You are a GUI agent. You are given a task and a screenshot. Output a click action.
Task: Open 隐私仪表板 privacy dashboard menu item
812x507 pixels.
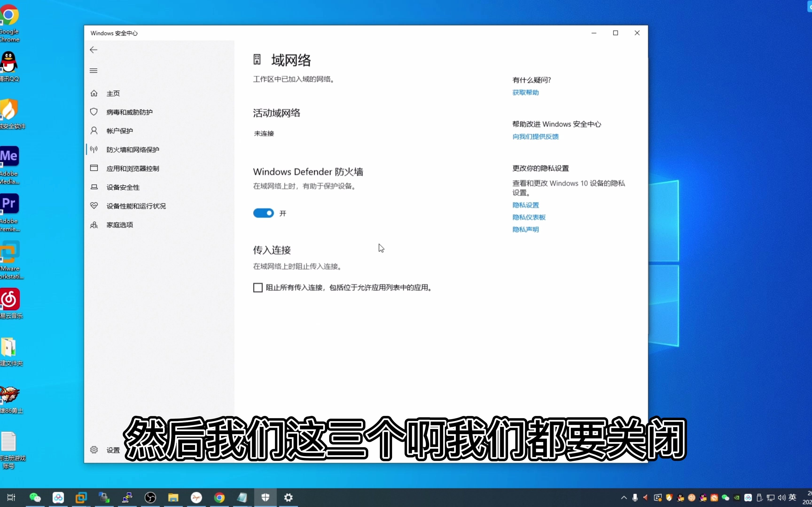pyautogui.click(x=528, y=217)
